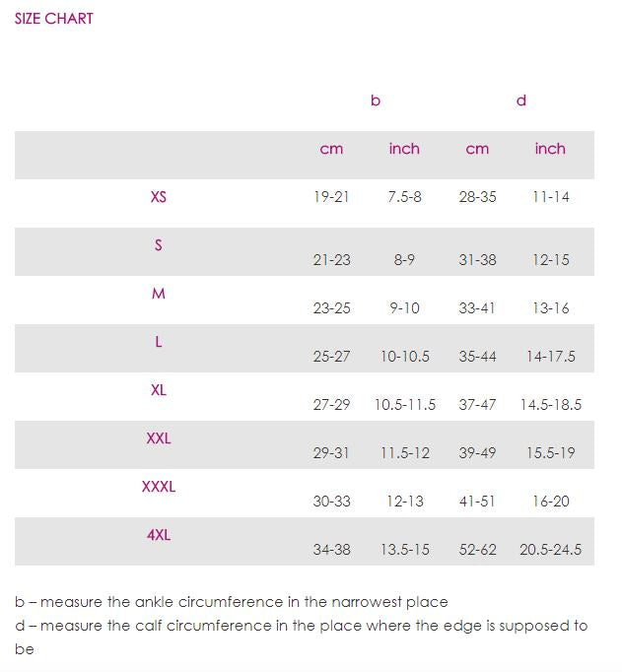Click the inch header under column d
The width and height of the screenshot is (622, 672).
tap(550, 149)
